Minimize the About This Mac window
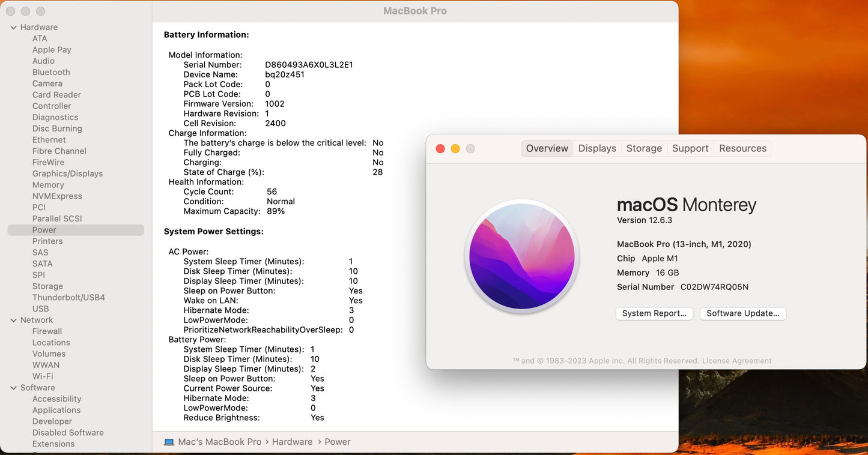 455,149
